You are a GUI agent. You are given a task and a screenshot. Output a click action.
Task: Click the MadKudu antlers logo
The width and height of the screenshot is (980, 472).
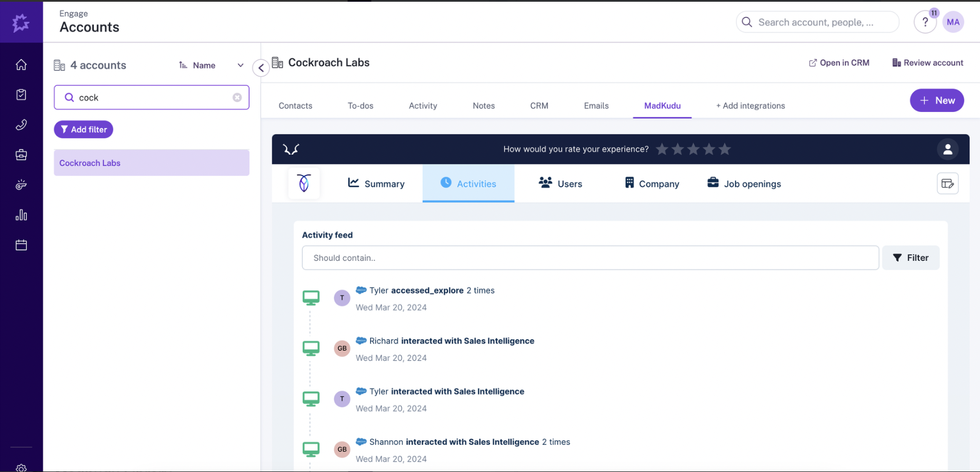click(x=291, y=149)
